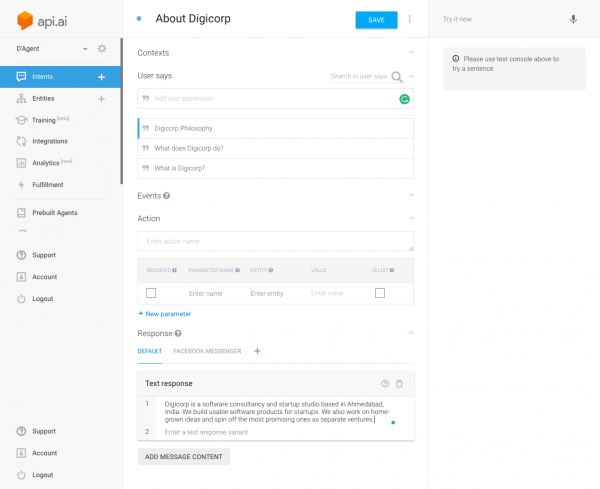
Task: Click the Text response help icon
Action: tap(385, 384)
